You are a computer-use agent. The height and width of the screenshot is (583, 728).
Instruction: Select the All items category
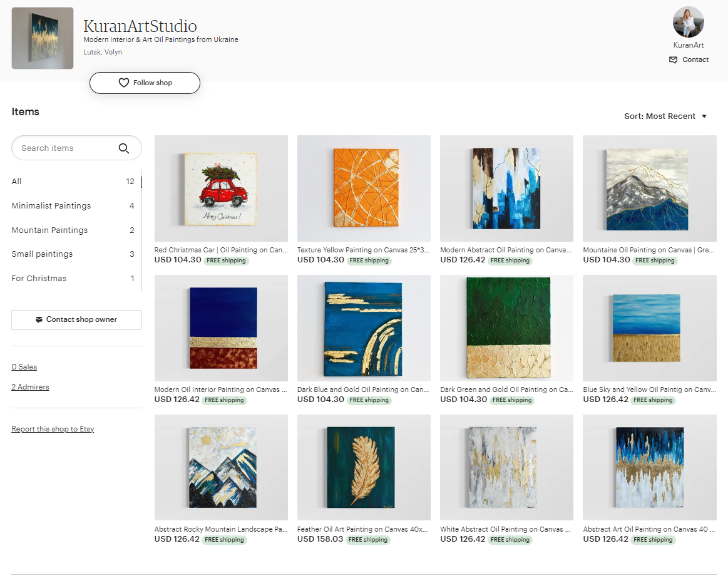point(73,181)
